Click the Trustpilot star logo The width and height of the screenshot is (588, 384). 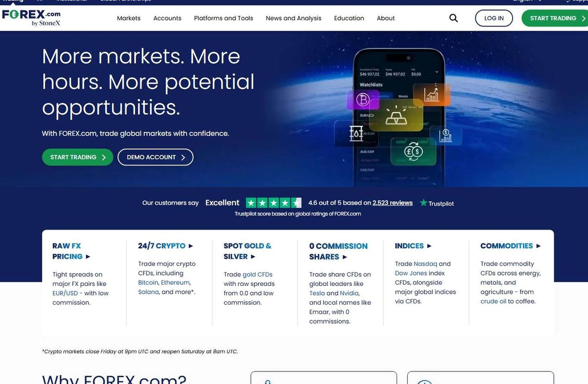(x=437, y=203)
